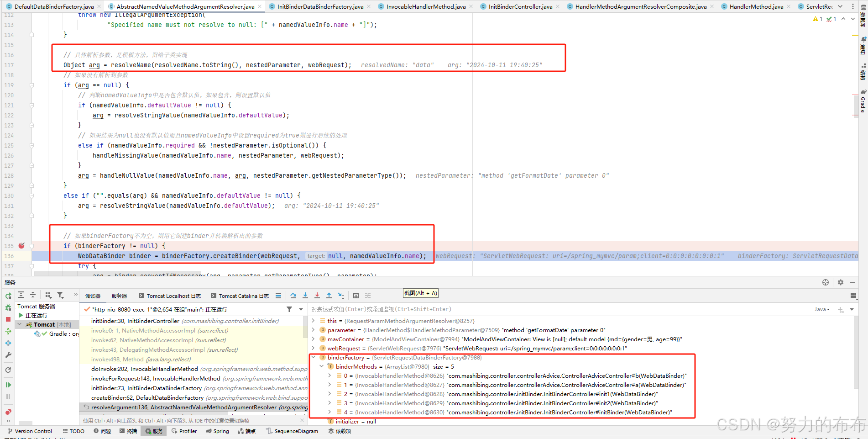Open the Tomcat Catalina 日志 tab
868x439 pixels.
coord(240,296)
